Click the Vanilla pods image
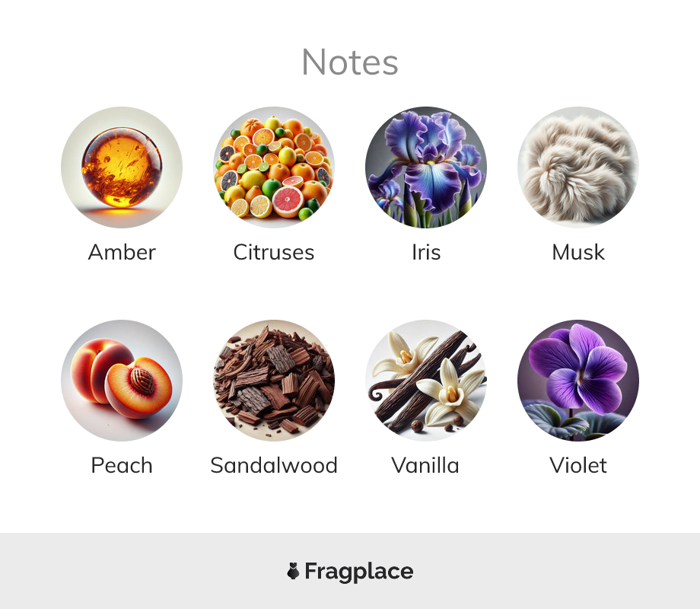This screenshot has width=700, height=609. click(426, 380)
